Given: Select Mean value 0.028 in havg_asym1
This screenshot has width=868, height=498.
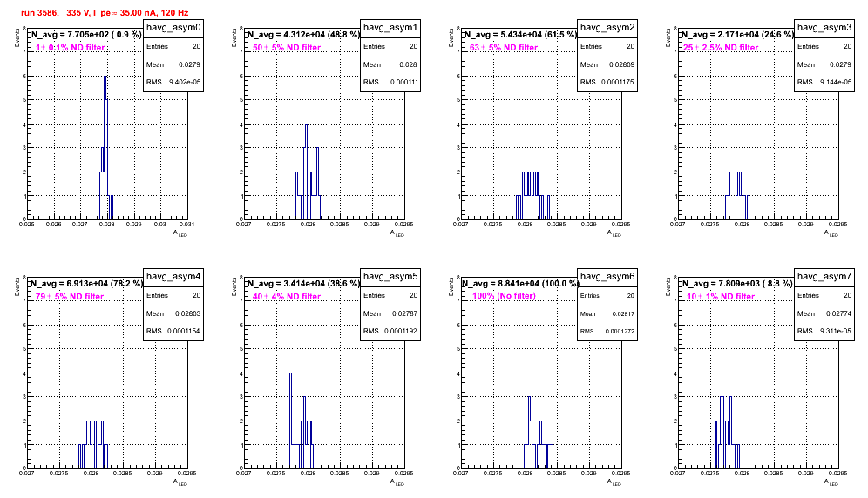Looking at the screenshot, I should (409, 64).
